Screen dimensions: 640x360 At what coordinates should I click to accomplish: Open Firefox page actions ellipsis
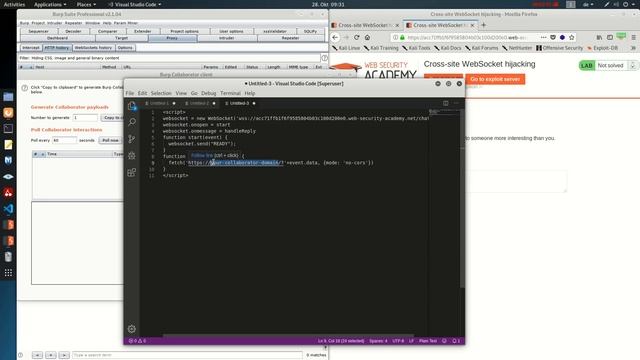[543, 37]
